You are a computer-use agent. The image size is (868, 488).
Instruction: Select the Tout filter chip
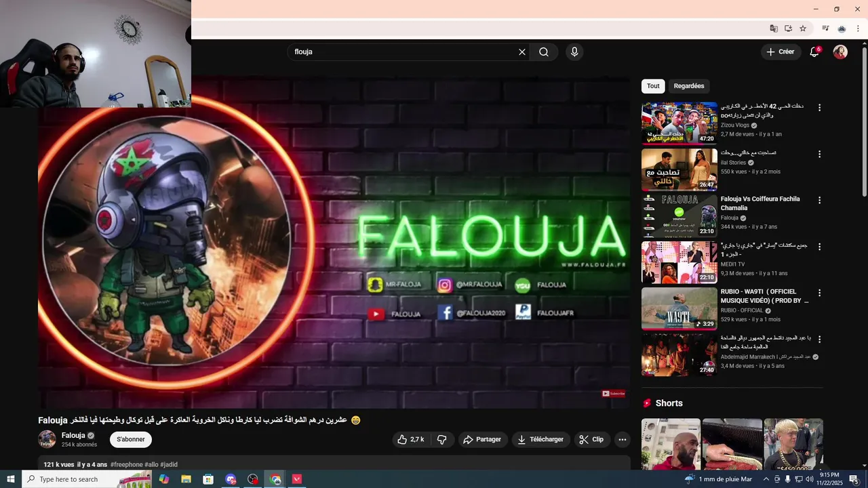653,86
